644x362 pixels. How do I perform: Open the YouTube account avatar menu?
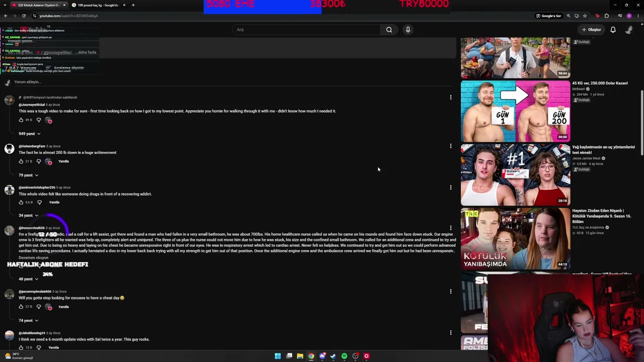[x=629, y=30]
